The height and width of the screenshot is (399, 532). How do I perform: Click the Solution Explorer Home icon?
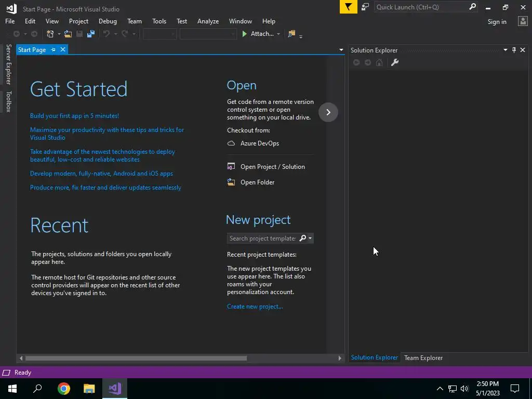[x=379, y=62]
